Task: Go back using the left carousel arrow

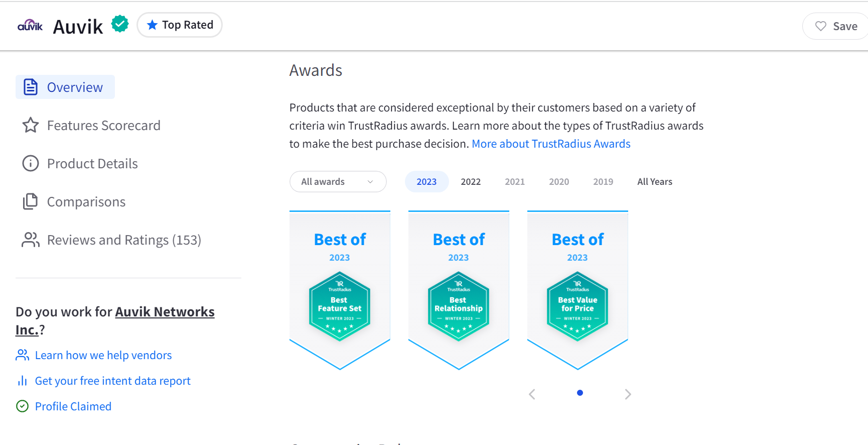Action: tap(532, 394)
